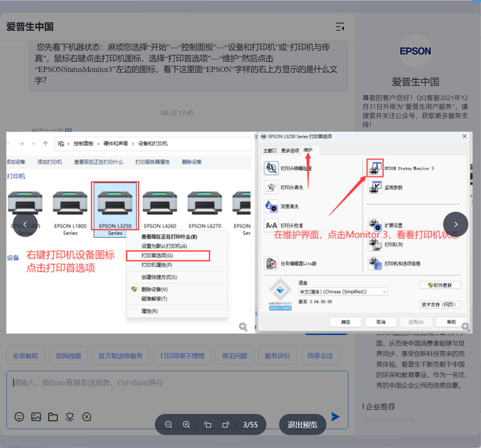
Task: Open the emoji picker
Action: tap(19, 417)
